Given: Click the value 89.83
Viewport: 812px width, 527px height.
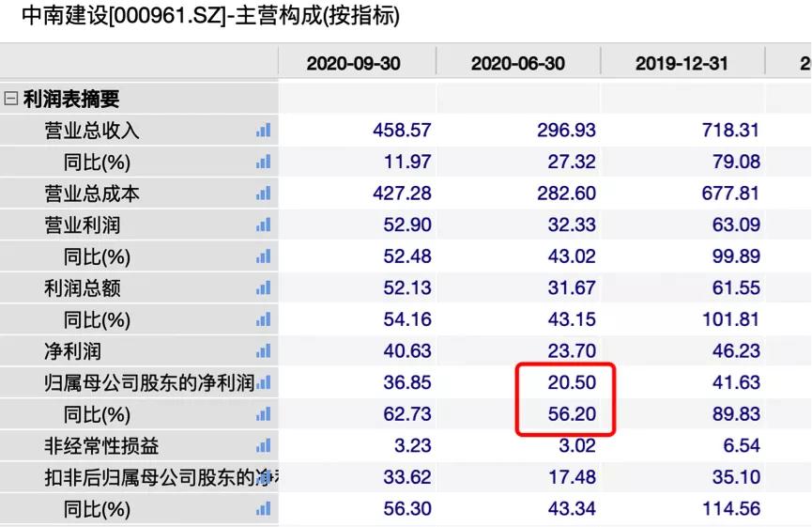Looking at the screenshot, I should [736, 414].
